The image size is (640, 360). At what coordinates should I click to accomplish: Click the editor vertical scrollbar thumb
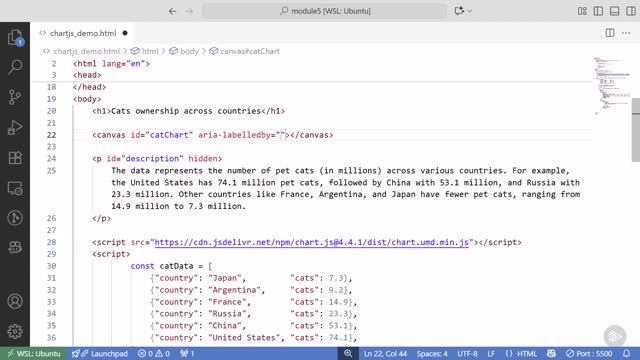[x=636, y=130]
